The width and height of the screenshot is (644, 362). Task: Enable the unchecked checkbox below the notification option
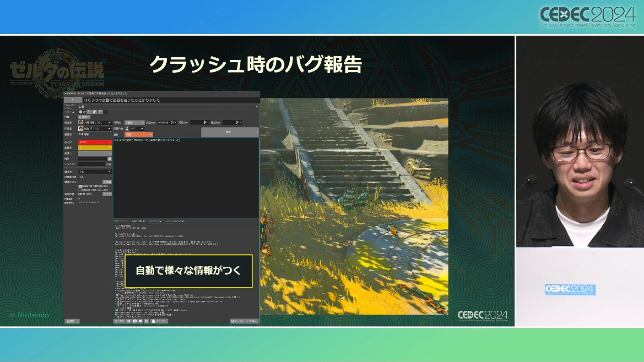pos(80,190)
